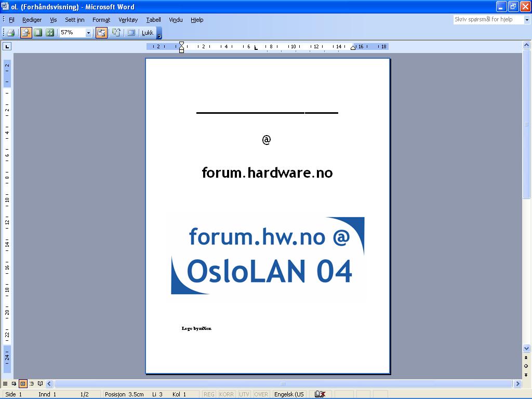Switch to Print Layout view icon
532x399 pixels.
pyautogui.click(x=23, y=384)
